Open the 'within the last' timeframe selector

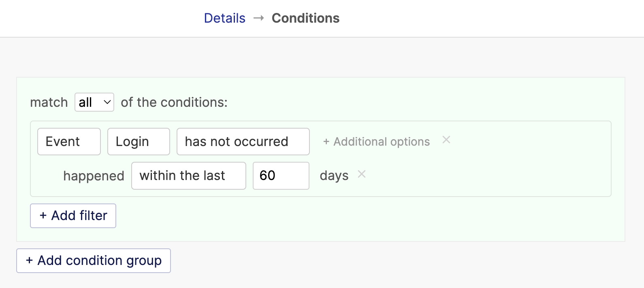coord(189,176)
